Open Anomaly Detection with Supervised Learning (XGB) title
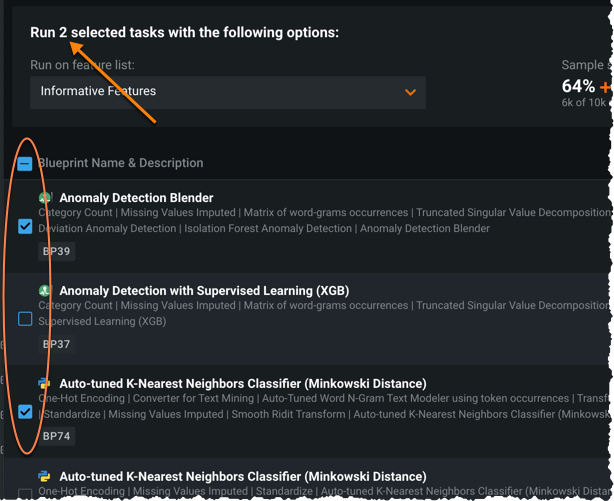 click(x=204, y=291)
